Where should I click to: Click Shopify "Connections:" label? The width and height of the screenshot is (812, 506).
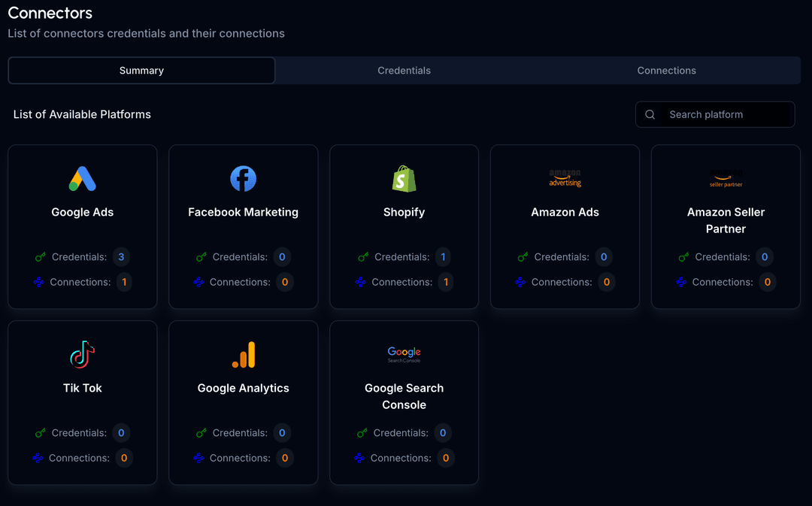point(401,282)
